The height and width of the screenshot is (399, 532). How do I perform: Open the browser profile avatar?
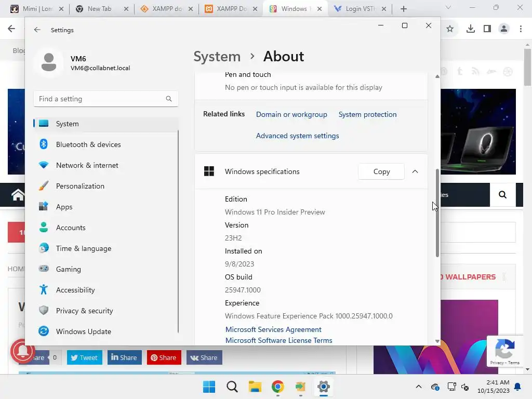[x=504, y=29]
